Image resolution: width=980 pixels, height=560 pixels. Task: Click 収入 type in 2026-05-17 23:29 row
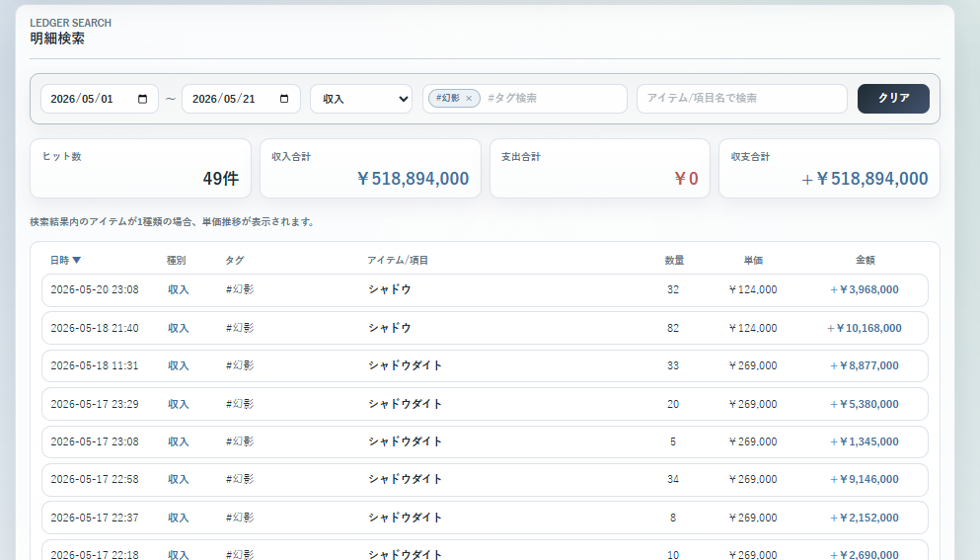(x=178, y=404)
